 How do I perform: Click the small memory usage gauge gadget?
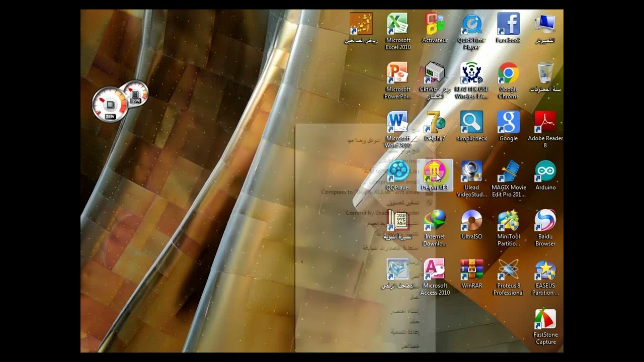pyautogui.click(x=135, y=93)
